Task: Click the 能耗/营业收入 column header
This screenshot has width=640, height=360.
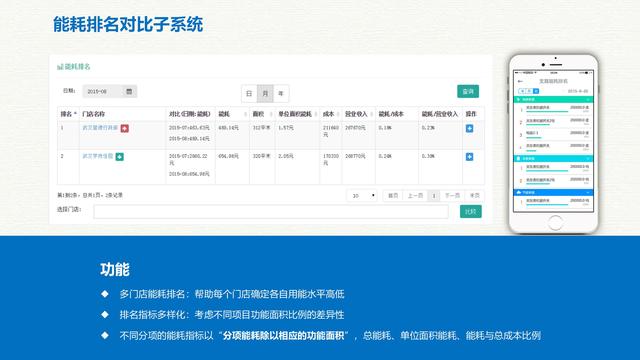Action: click(x=440, y=114)
